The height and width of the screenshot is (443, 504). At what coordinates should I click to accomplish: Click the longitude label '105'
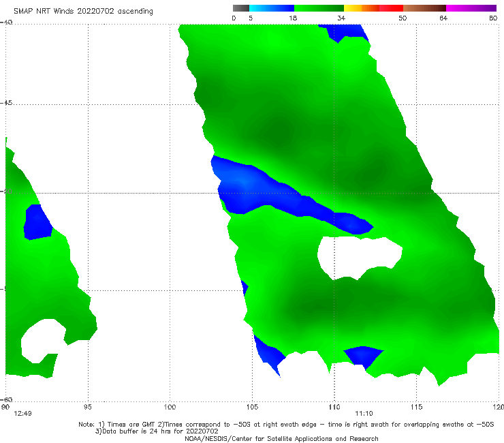click(252, 408)
